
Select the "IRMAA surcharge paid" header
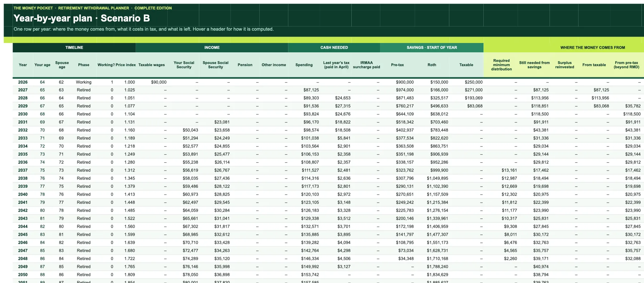(x=366, y=65)
